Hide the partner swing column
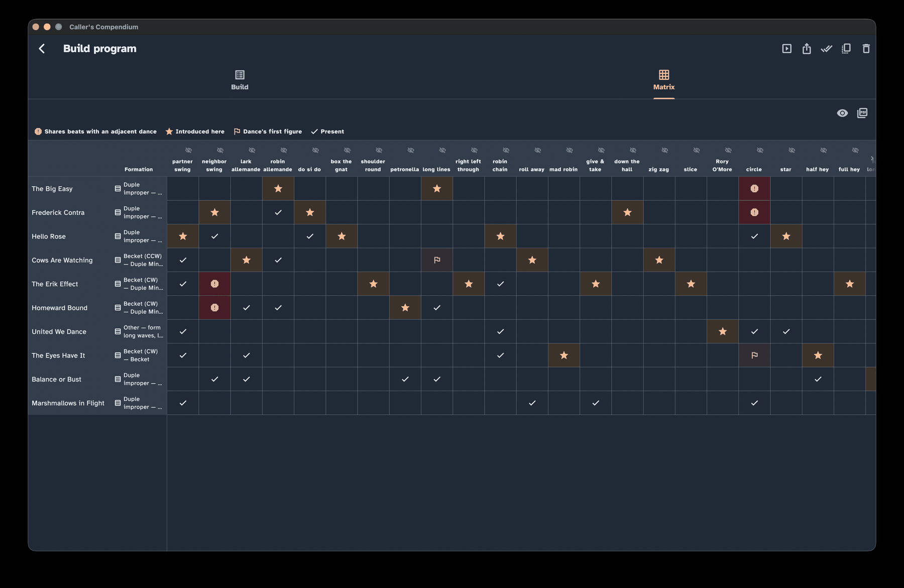904x588 pixels. [x=188, y=150]
